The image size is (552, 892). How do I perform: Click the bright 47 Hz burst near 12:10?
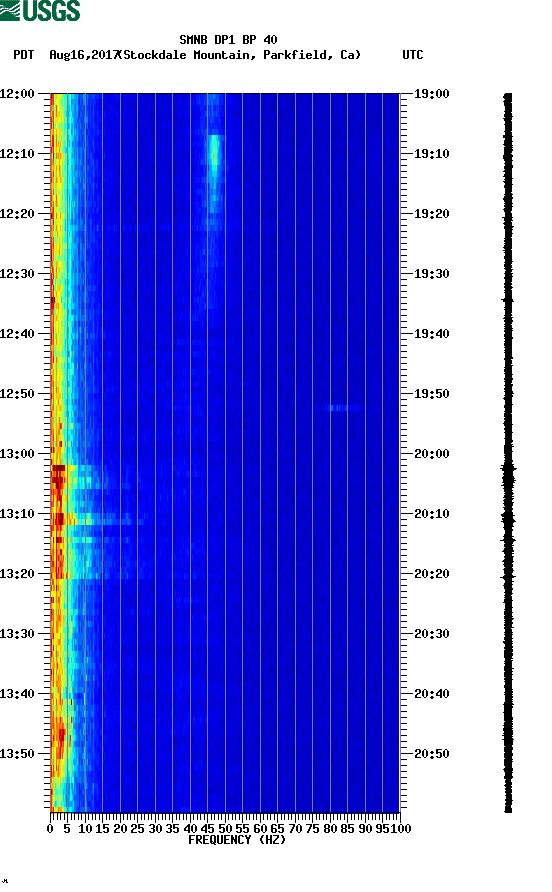214,152
